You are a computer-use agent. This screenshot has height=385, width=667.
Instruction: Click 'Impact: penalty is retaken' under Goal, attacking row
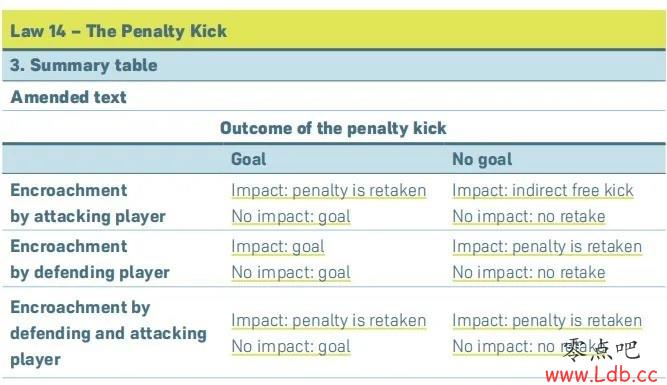(329, 191)
